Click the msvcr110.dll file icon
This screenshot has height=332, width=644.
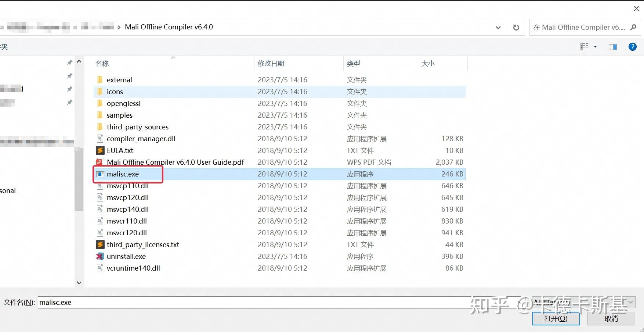tap(100, 221)
